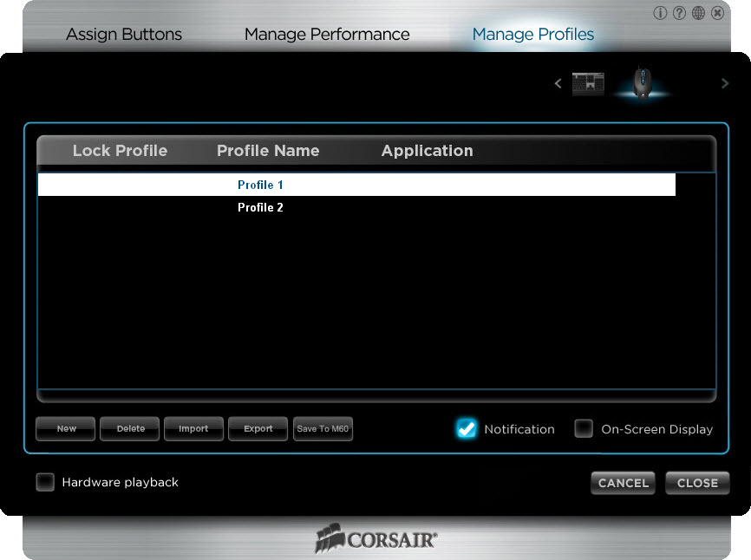Select the keyboard device thumbnail
This screenshot has width=751, height=560.
pos(588,84)
